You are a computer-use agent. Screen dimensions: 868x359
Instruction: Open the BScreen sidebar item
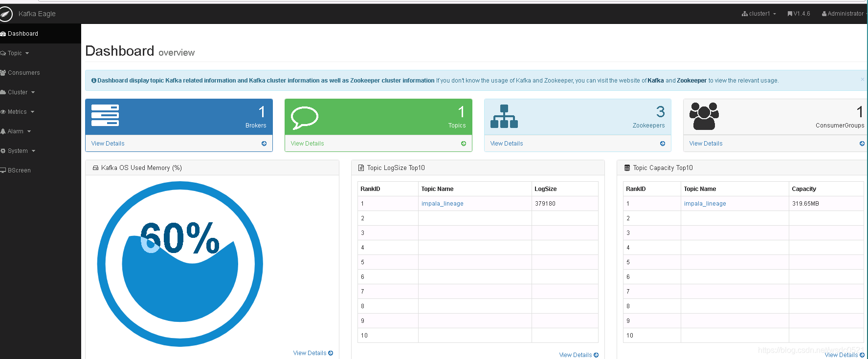[41, 170]
